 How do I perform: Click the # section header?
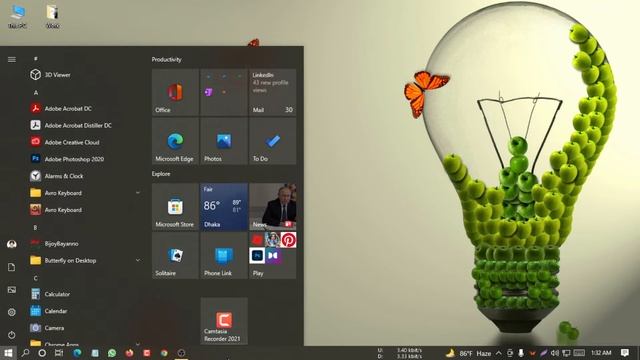[x=36, y=59]
